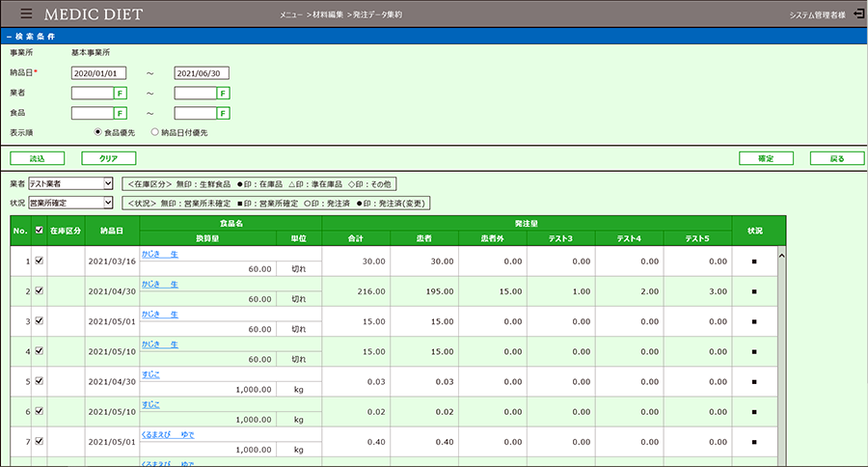This screenshot has height=467, width=868.
Task: Click total value 216.00 in row 2
Action: [371, 291]
